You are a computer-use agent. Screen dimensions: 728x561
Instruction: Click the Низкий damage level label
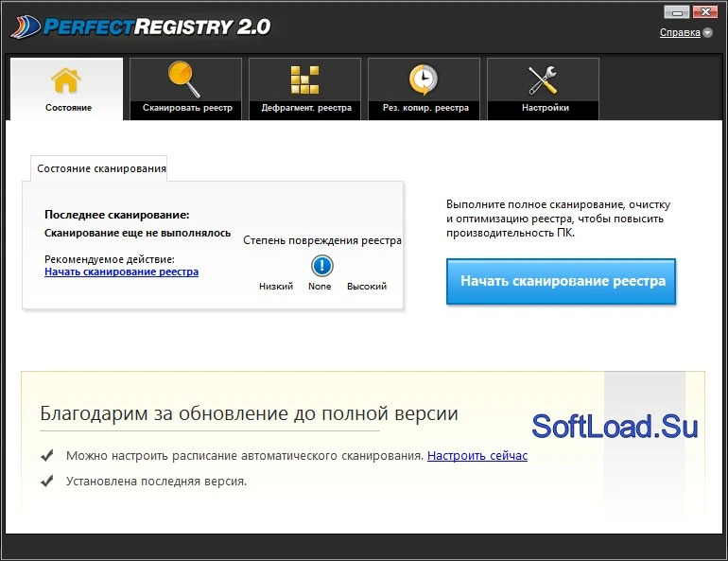pos(276,287)
